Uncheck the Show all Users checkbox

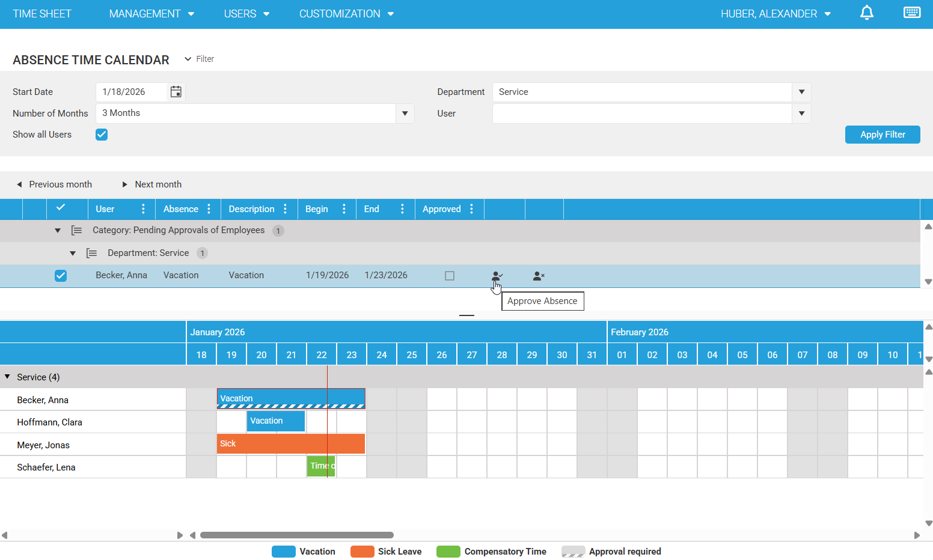102,135
